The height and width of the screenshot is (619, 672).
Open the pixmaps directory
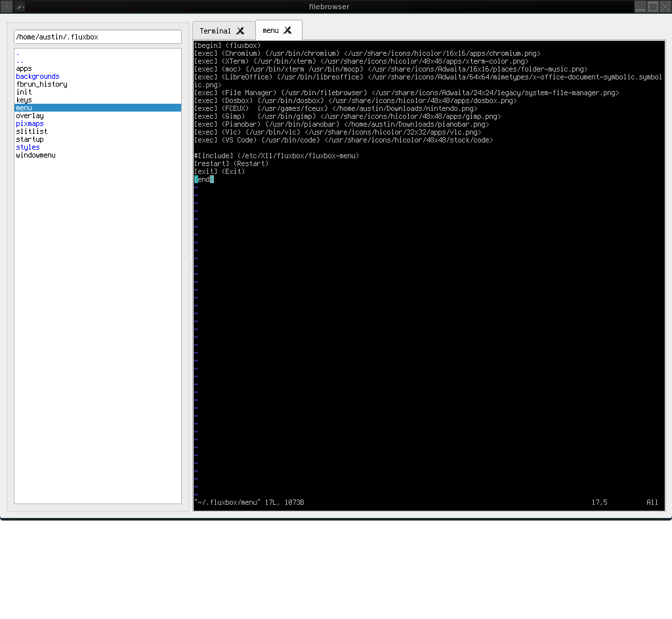point(30,123)
